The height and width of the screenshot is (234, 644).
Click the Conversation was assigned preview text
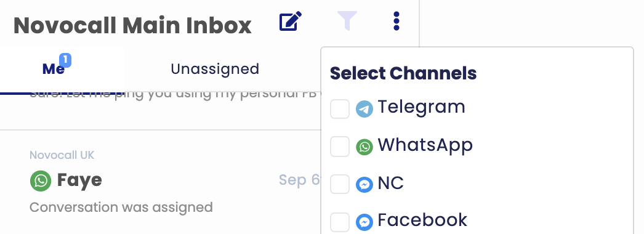[x=121, y=208]
